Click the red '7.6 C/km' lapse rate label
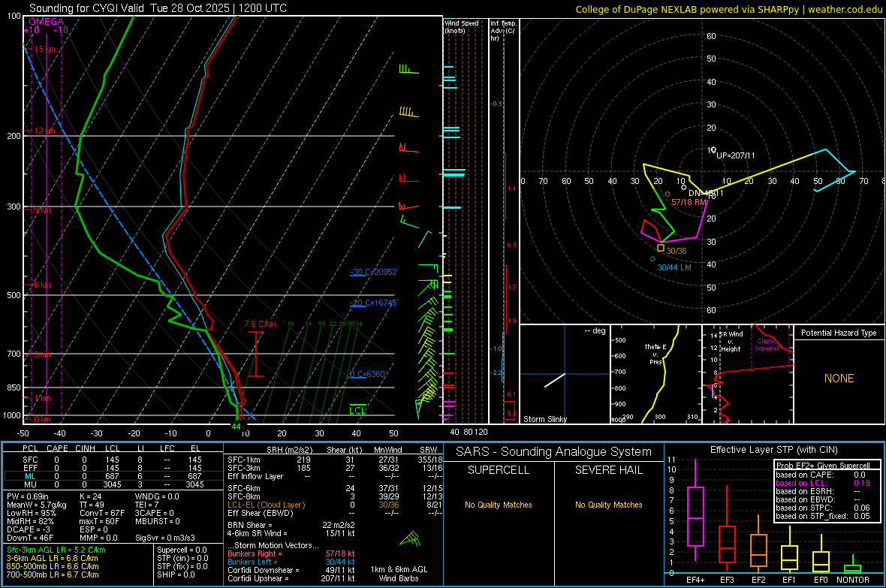This screenshot has height=588, width=886. [260, 324]
